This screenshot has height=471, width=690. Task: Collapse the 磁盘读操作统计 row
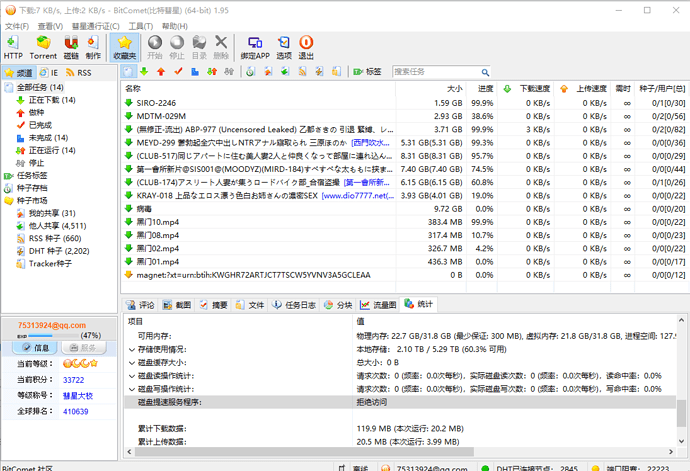(132, 376)
